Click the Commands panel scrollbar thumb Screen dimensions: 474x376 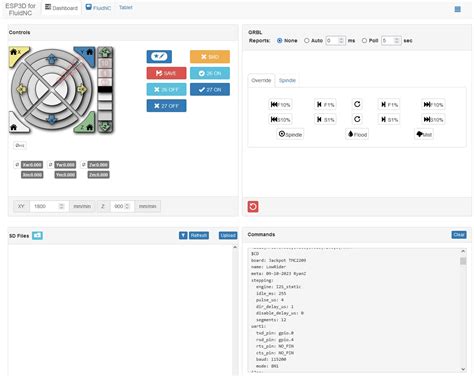(x=463, y=261)
